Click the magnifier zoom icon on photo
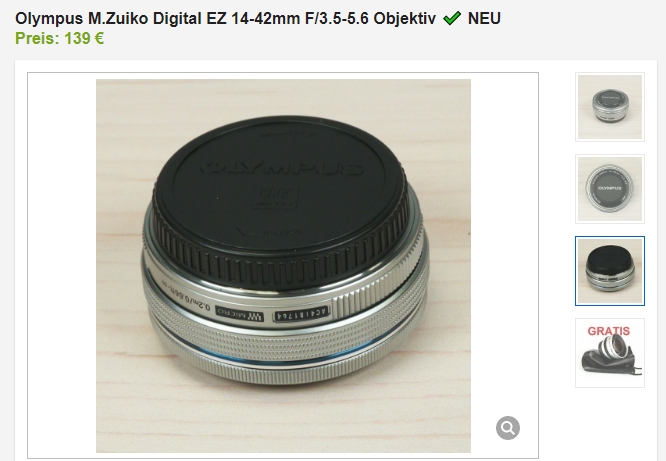 508,428
